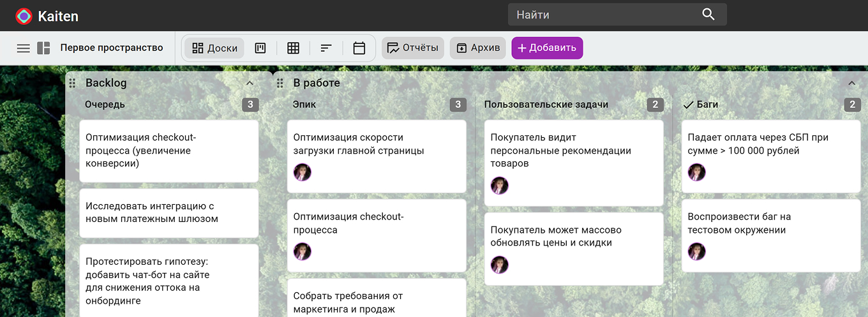Open card Покупатель может массово обновлять цены
The width and height of the screenshot is (868, 317).
coord(574,249)
